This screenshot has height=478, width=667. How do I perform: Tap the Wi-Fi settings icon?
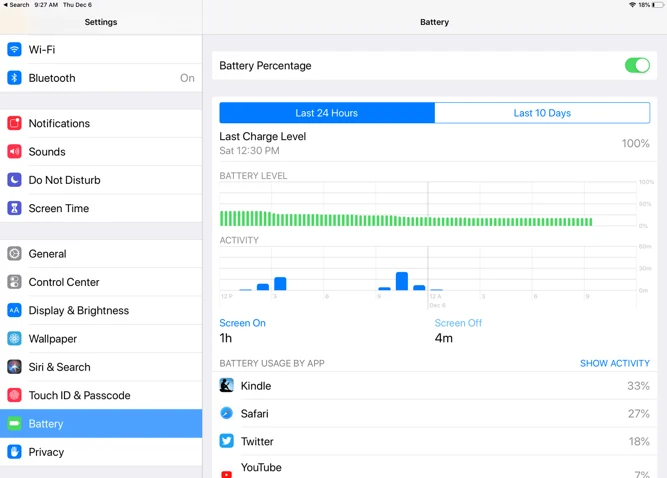click(14, 49)
